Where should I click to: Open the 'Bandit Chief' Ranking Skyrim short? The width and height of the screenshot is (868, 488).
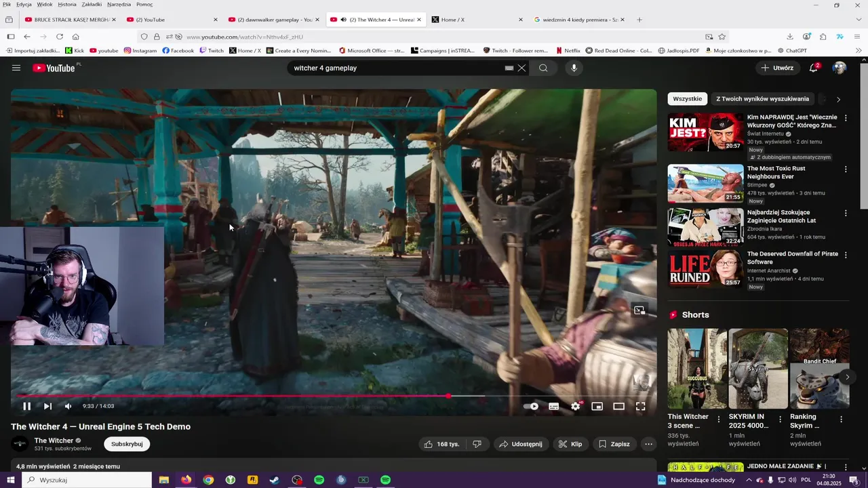[x=819, y=369]
